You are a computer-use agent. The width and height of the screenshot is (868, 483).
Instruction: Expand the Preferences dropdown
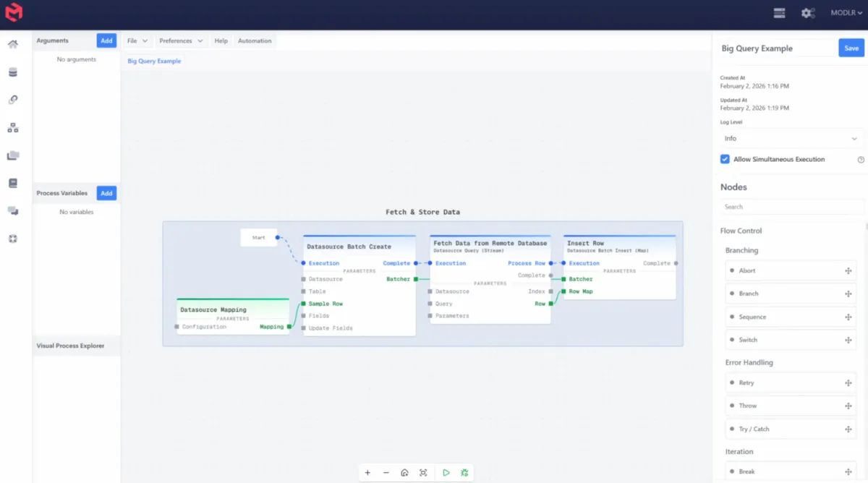click(181, 41)
